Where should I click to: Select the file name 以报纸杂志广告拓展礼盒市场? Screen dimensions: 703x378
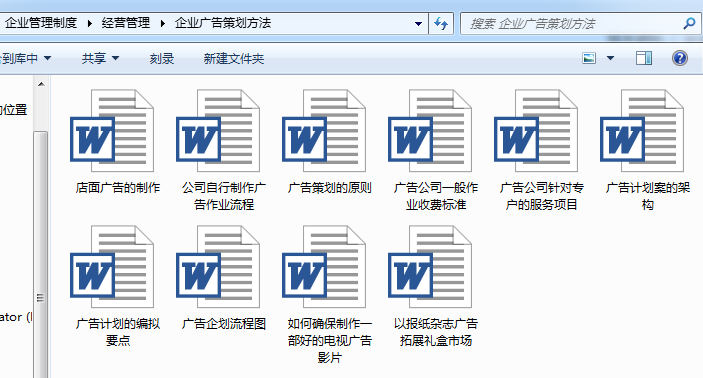click(x=436, y=332)
